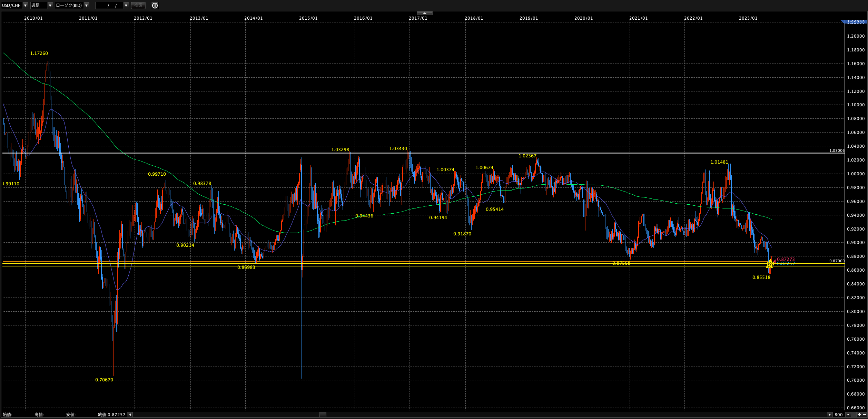Screen dimensions: 868x419
Task: Zoom in with the plus icon
Action: [x=859, y=415]
